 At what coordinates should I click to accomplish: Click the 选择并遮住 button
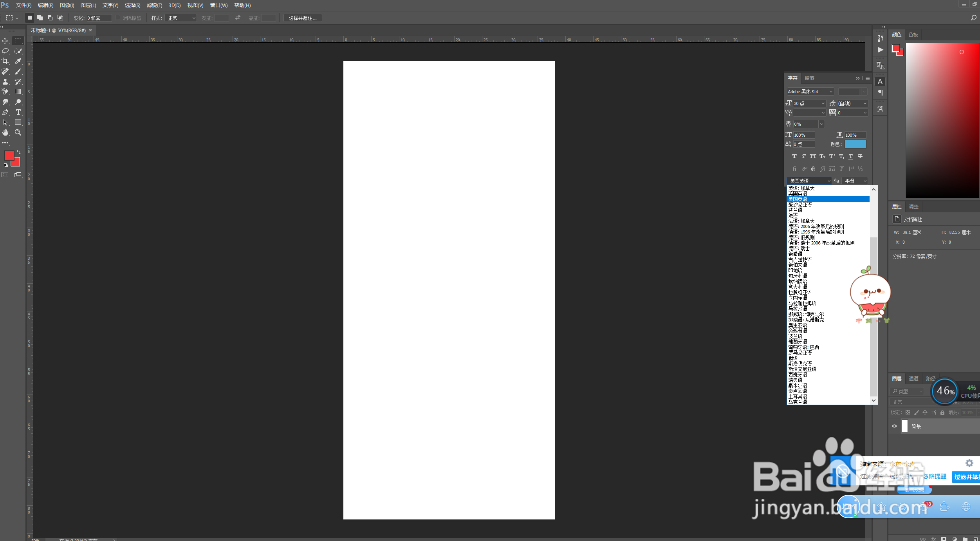(x=302, y=18)
